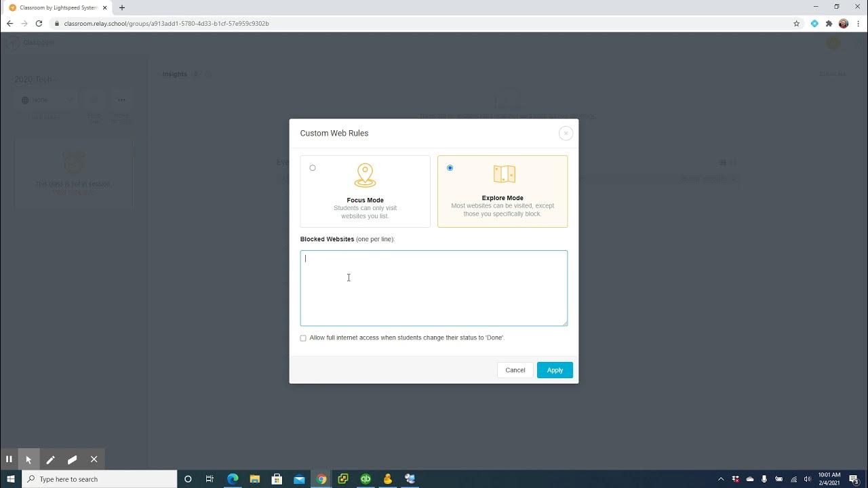Select the Classroom by Lightspeed Systems tab
The image size is (868, 488).
pyautogui.click(x=58, y=7)
